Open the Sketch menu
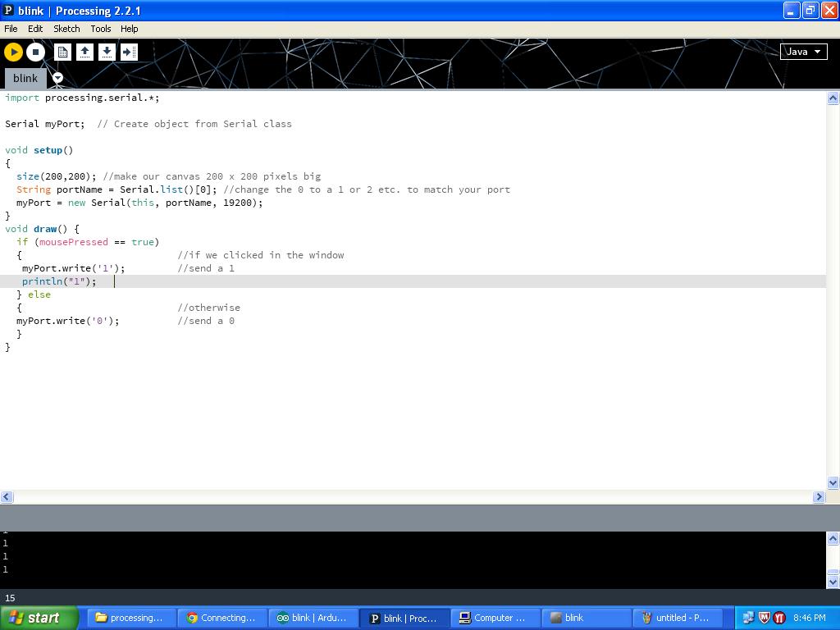 point(66,29)
